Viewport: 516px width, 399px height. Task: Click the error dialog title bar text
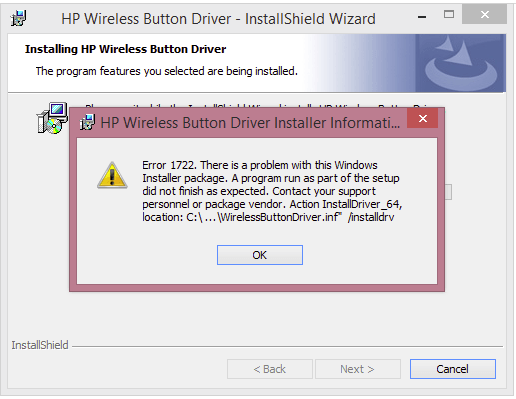[250, 123]
